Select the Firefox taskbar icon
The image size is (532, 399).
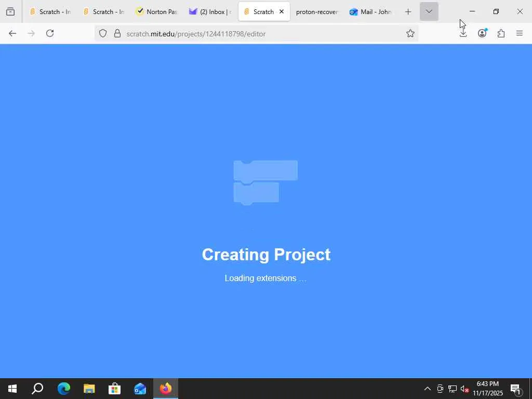pos(166,389)
